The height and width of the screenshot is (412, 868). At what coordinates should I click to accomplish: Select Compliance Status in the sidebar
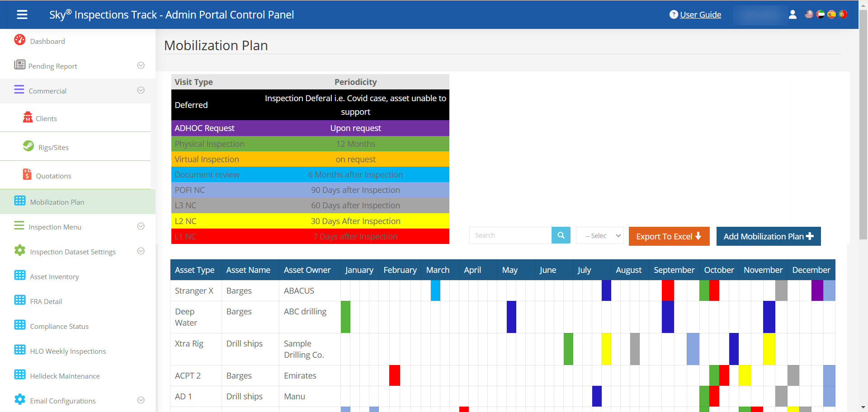(x=59, y=326)
